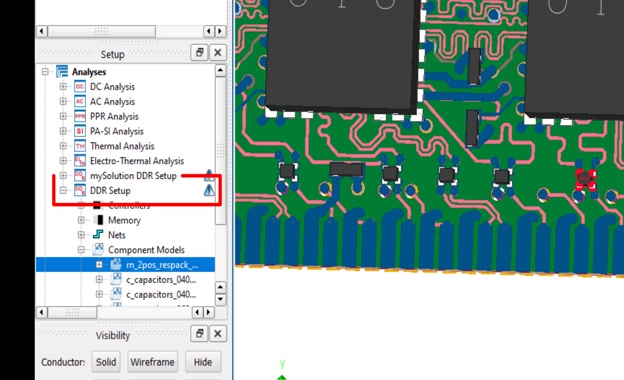Collapse the Analyses tree root
The width and height of the screenshot is (624, 380).
click(45, 72)
